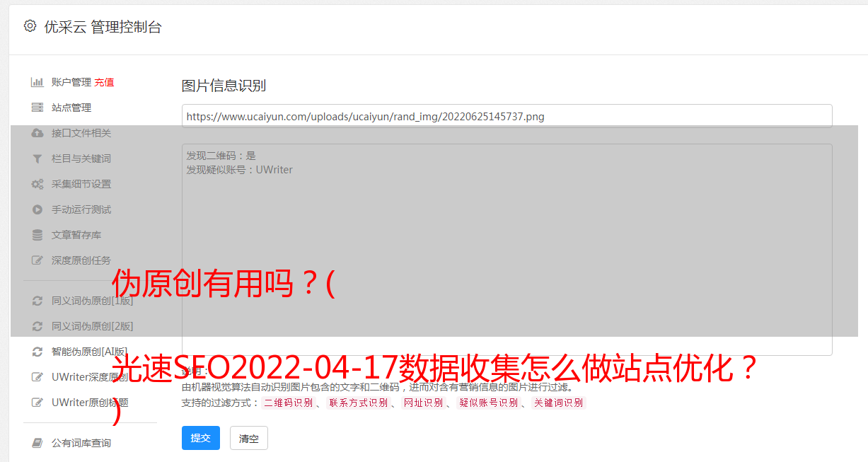Click the gear icon beside 优采云 管理控制台
Screen dimensions: 868x462
click(x=30, y=26)
